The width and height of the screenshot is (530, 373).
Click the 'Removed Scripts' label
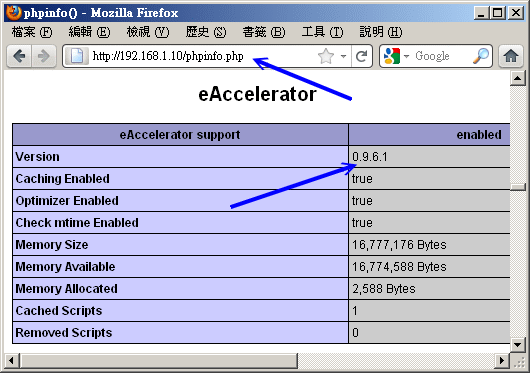64,333
